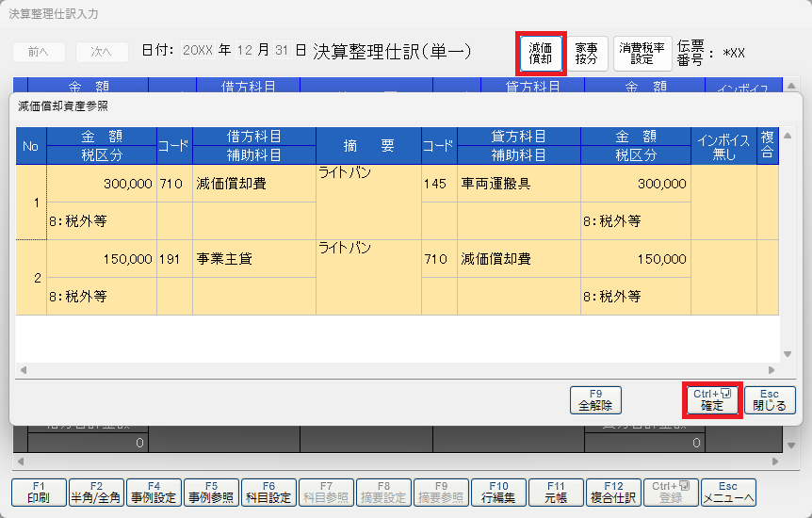This screenshot has height=518, width=812.
Task: Open the 家事按分 function
Action: (586, 53)
